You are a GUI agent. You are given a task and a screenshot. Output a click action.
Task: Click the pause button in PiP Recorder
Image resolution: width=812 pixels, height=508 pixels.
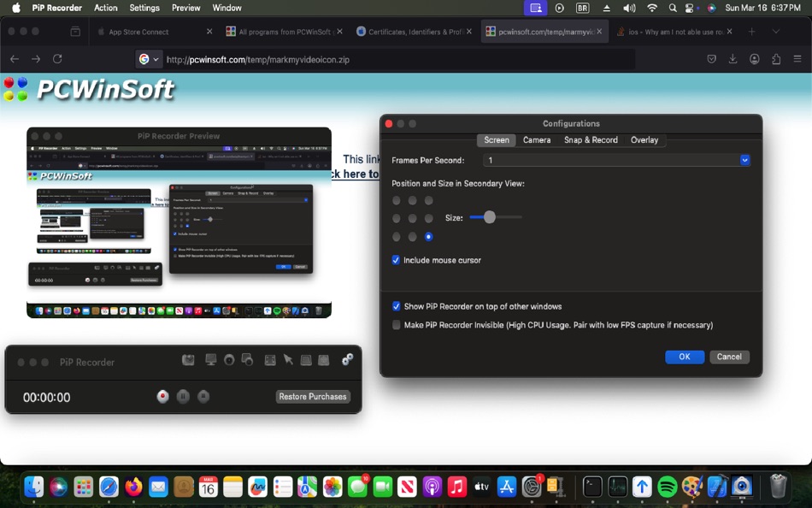(183, 397)
